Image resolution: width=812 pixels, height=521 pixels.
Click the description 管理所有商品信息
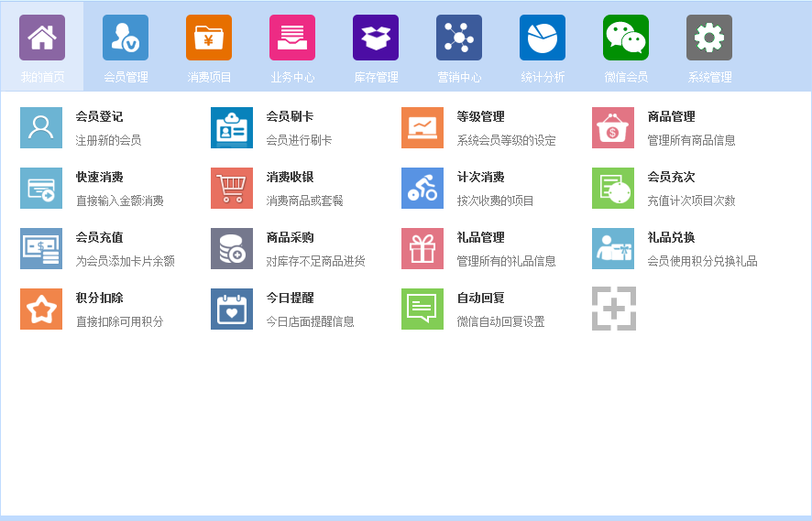click(691, 141)
